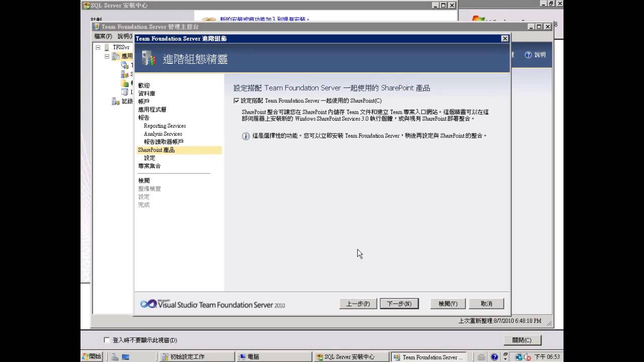Select 資料庫 step in wizard navigation
The height and width of the screenshot is (362, 644).
point(147,94)
